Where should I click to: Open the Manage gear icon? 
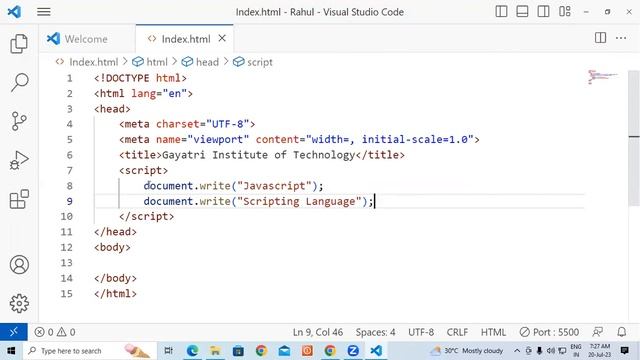tap(19, 303)
